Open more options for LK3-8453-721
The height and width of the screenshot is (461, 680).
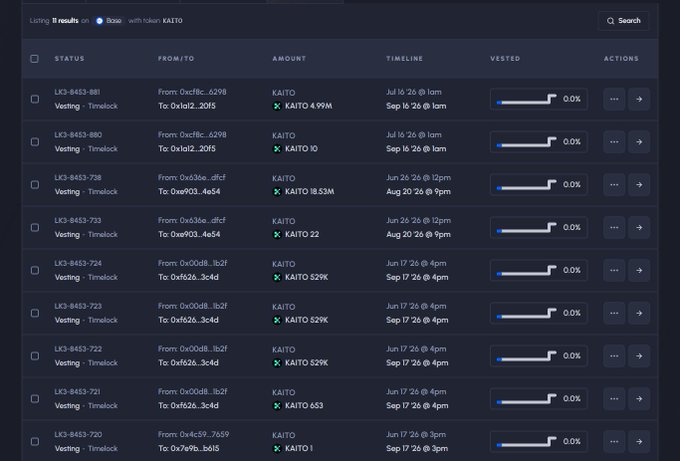point(614,399)
